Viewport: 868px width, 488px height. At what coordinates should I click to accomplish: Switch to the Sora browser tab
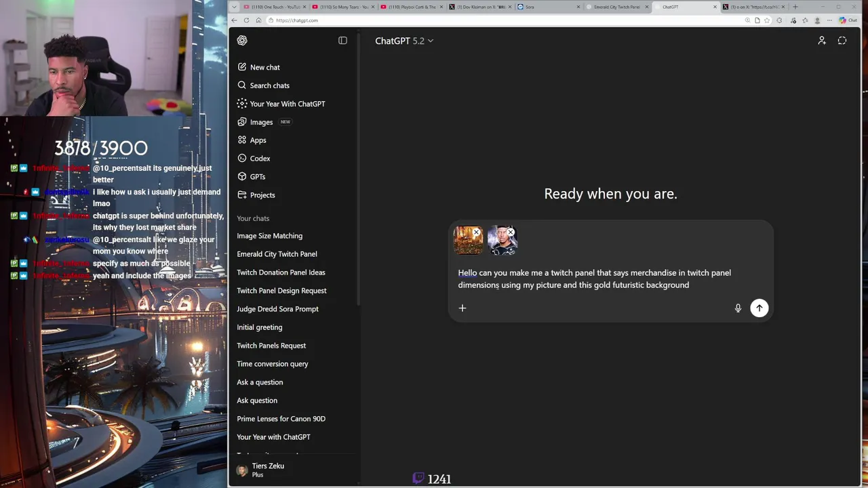click(548, 7)
